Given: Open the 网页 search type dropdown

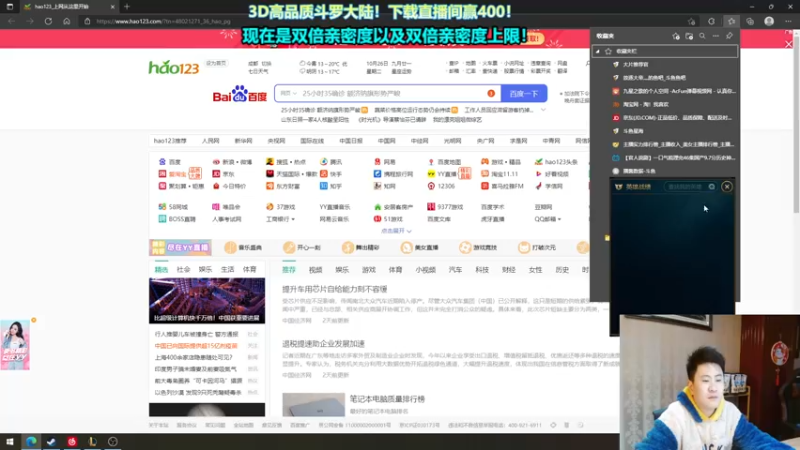Looking at the screenshot, I should [x=288, y=93].
